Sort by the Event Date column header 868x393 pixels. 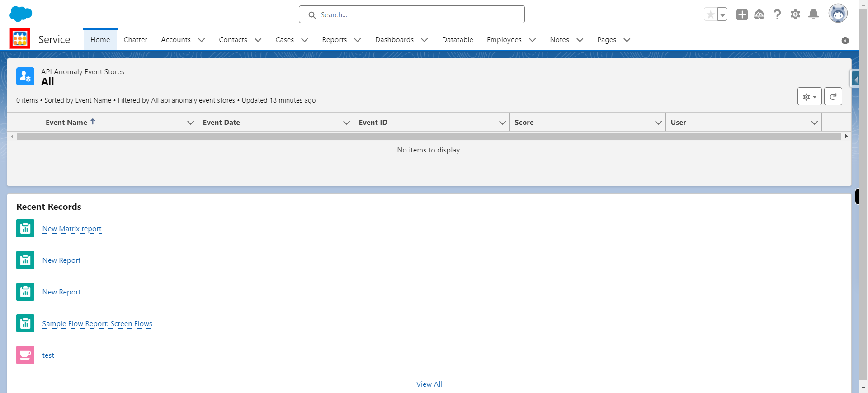pyautogui.click(x=222, y=123)
